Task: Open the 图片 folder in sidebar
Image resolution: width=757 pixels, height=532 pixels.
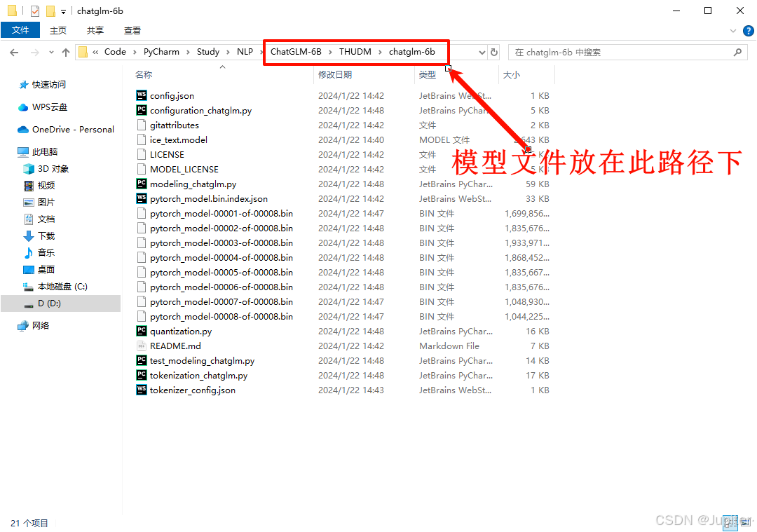Action: pos(46,203)
